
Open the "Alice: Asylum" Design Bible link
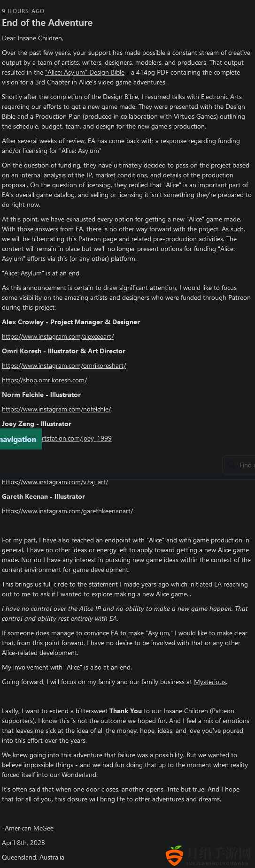(x=85, y=72)
